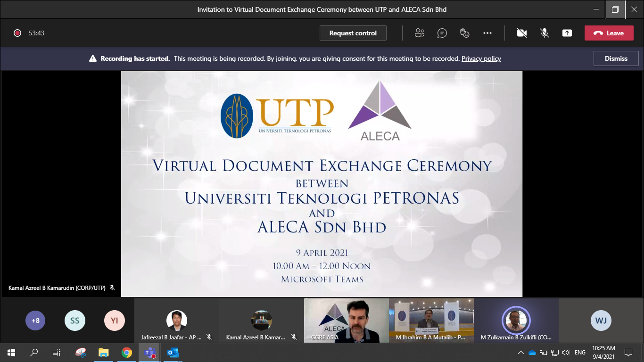Open the clock showing 10:25 AM
Image resolution: width=644 pixels, height=362 pixels.
click(x=604, y=353)
